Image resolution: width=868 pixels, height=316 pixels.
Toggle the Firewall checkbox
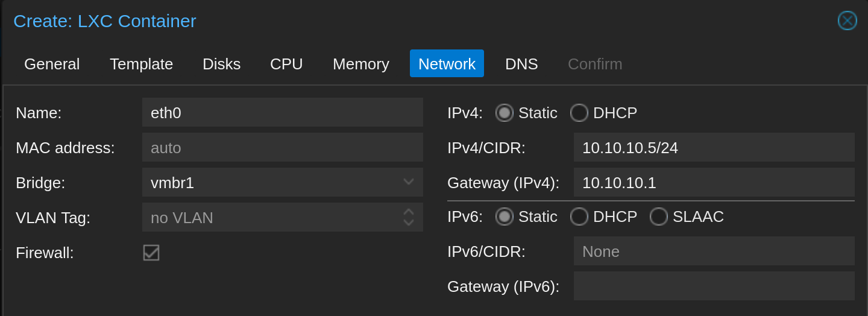point(151,253)
